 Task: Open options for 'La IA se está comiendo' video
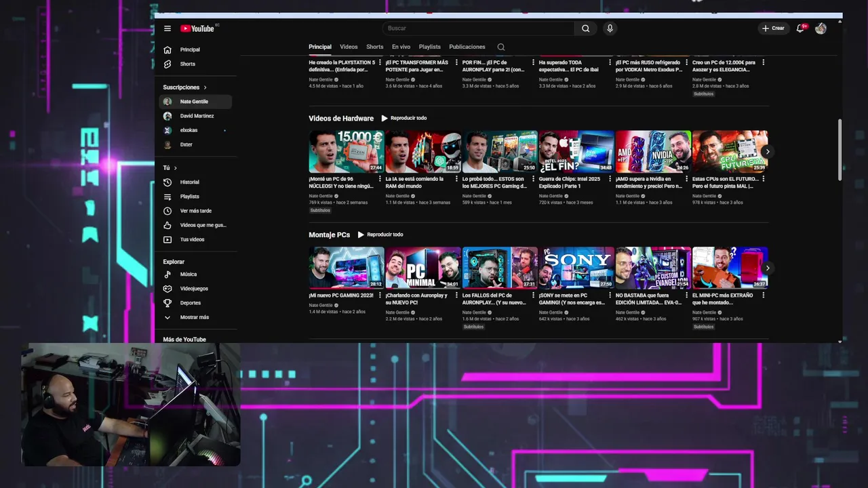457,179
